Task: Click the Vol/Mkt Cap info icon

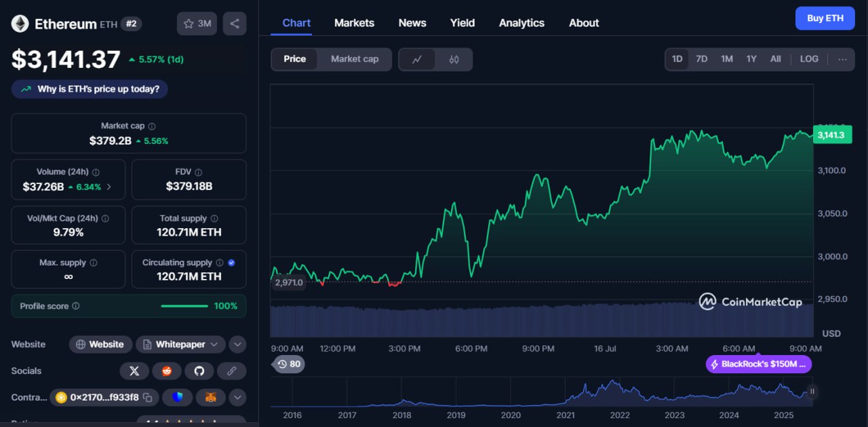Action: coord(105,219)
